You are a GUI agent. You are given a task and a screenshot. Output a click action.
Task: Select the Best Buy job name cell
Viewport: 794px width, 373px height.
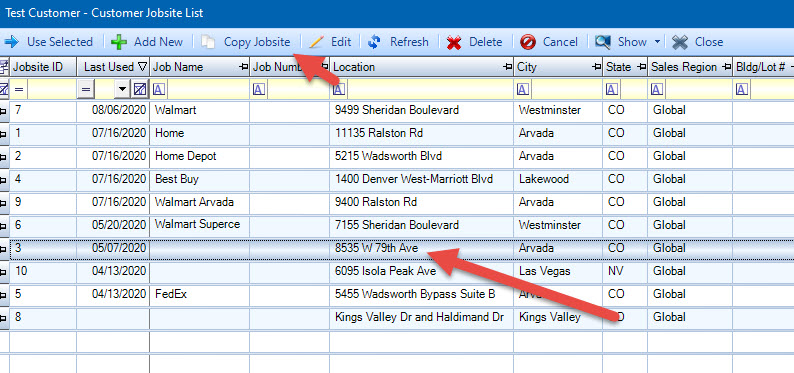200,179
